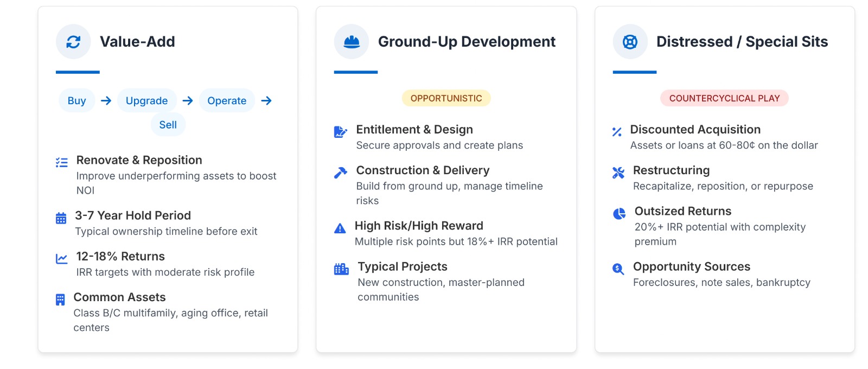Click the Sell step pill
The height and width of the screenshot is (369, 868).
(168, 125)
